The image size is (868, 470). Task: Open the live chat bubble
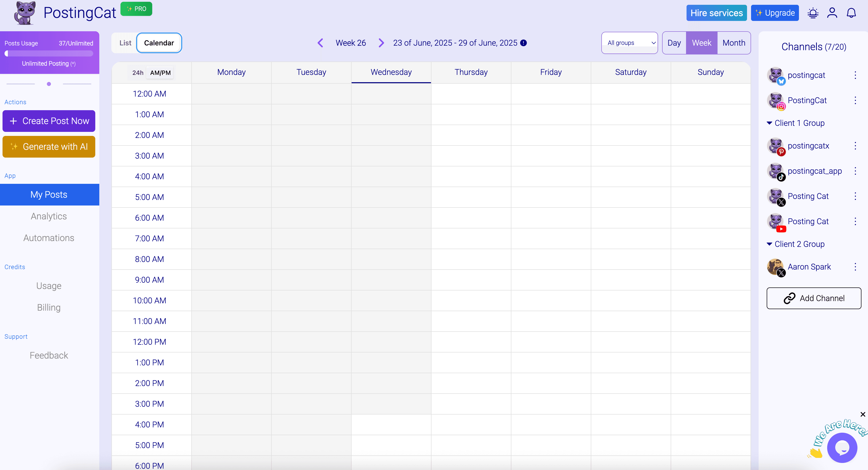click(x=842, y=448)
